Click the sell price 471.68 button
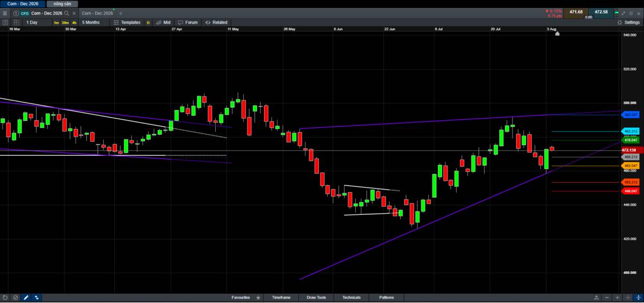 coord(576,12)
